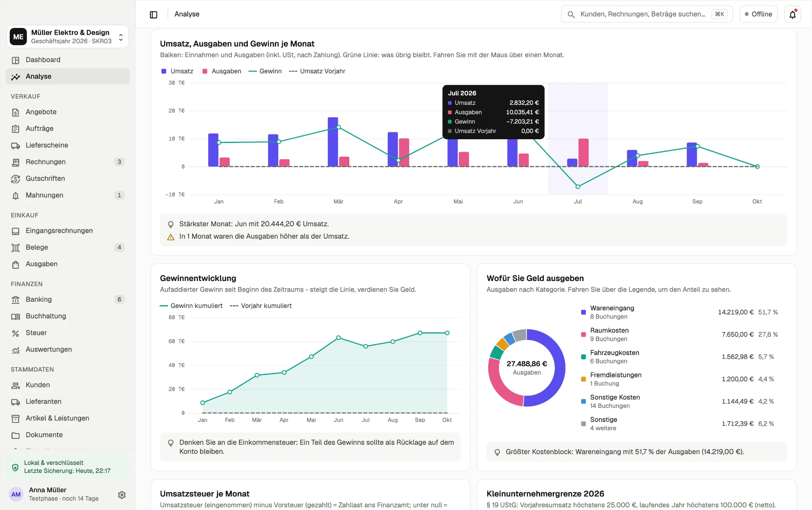Click the Buchhaltung book icon
This screenshot has width=812, height=510.
pyautogui.click(x=16, y=317)
